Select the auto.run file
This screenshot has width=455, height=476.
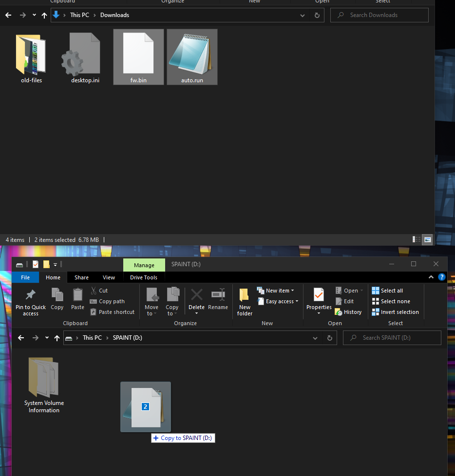coord(192,57)
